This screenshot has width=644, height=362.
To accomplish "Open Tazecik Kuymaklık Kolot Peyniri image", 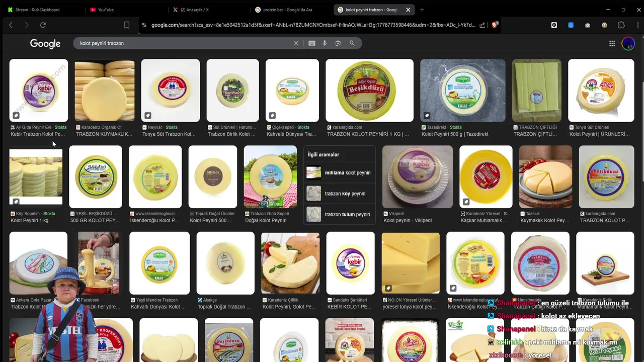I will pos(545,177).
